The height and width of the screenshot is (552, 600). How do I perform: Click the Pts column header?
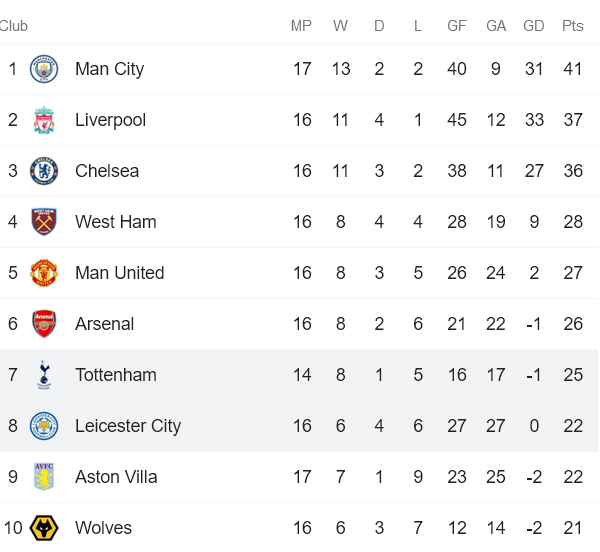[x=572, y=26]
